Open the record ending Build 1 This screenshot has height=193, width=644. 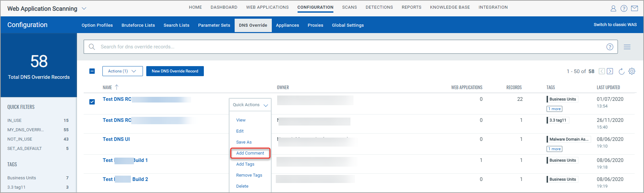pyautogui.click(x=125, y=160)
